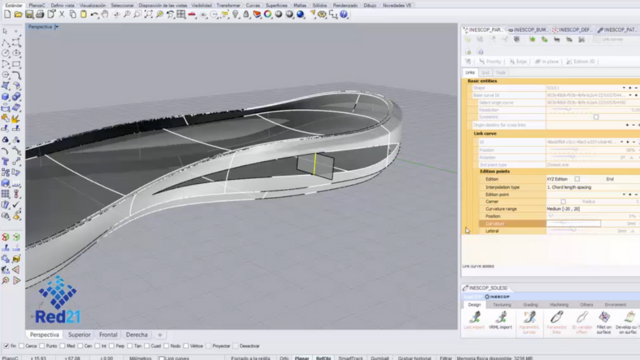
Task: Click the New file icon in toolbar
Action: (x=7, y=14)
